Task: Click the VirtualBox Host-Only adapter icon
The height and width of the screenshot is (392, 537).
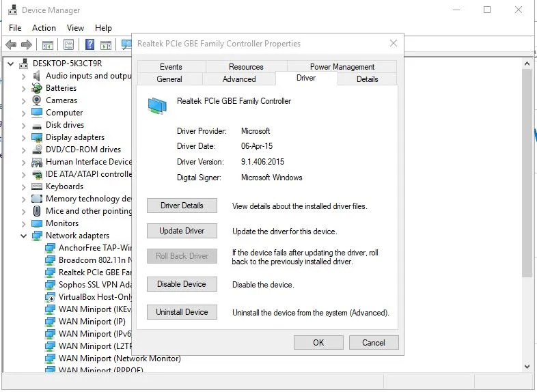Action: (x=50, y=297)
